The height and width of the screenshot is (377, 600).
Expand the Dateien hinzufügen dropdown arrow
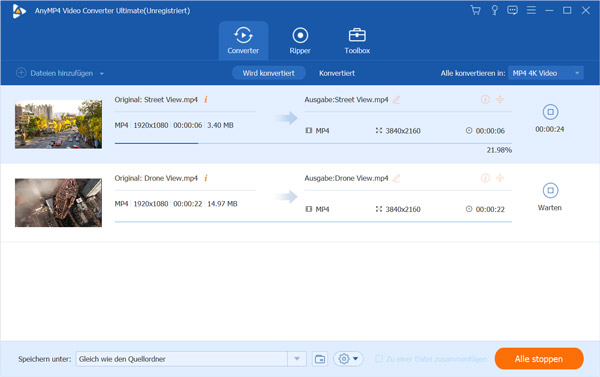click(x=102, y=73)
